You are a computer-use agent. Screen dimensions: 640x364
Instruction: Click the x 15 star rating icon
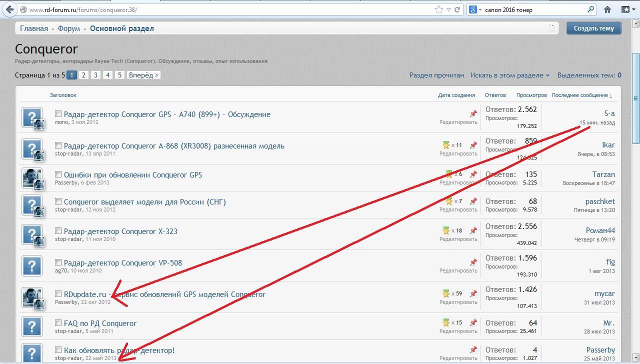(x=446, y=322)
